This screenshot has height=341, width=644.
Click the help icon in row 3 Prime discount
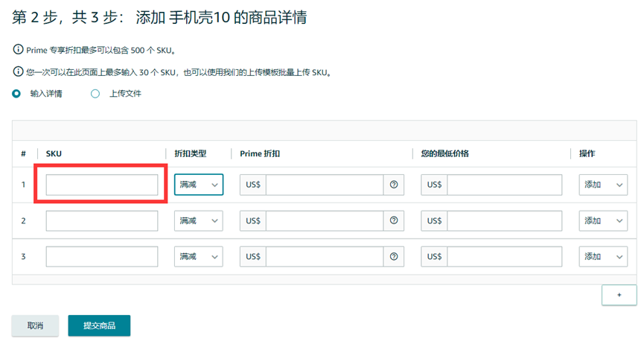(x=394, y=256)
